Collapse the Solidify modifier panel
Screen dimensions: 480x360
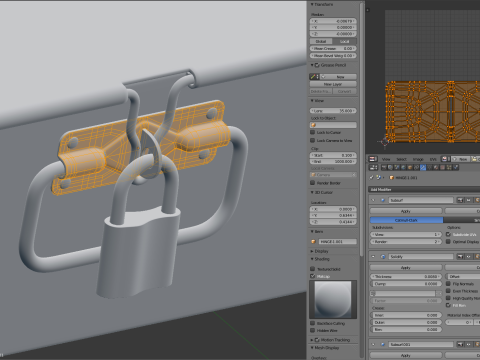373,256
